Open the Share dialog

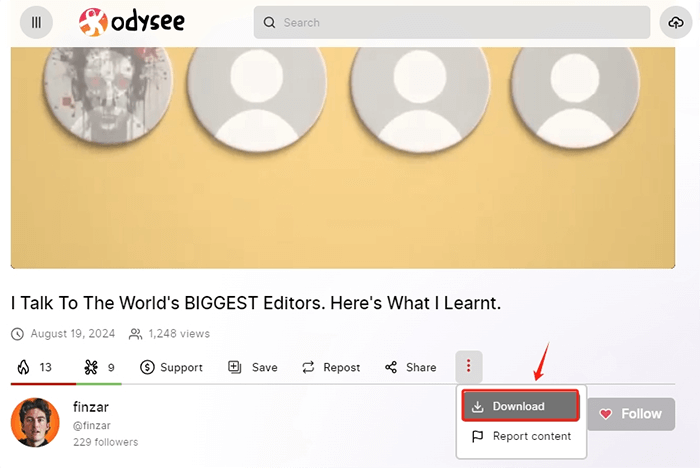coord(410,367)
